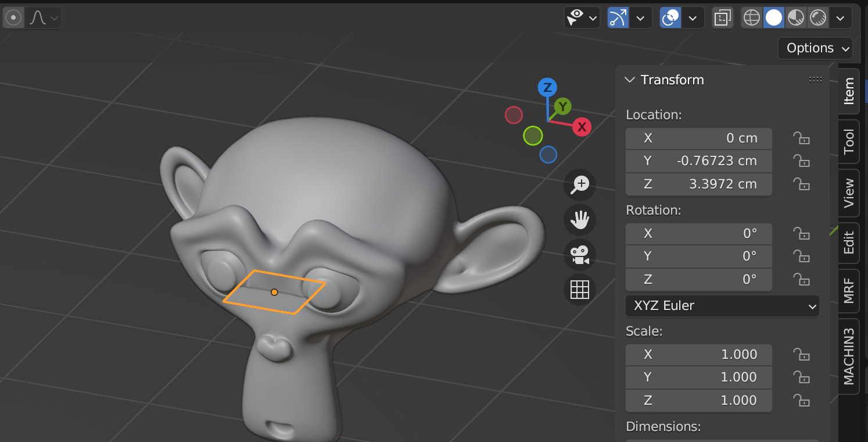Toggle the camera view button
The width and height of the screenshot is (868, 442).
point(579,255)
